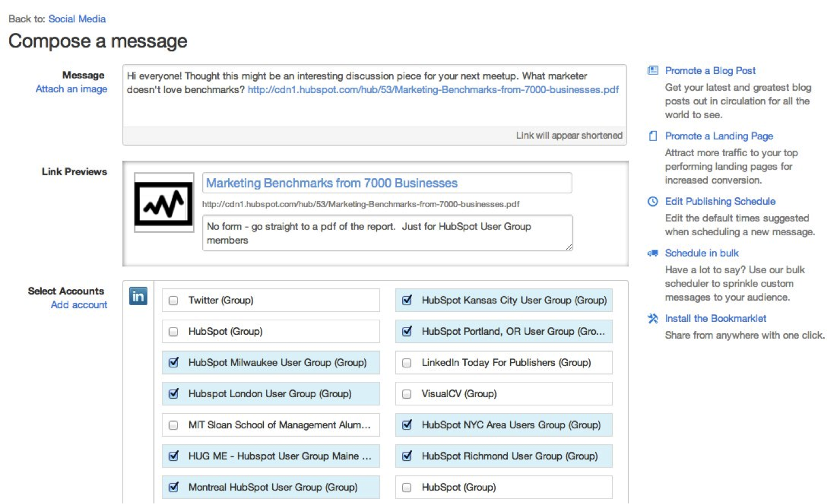The image size is (840, 504).
Task: Open the Social Media back link
Action: click(77, 19)
